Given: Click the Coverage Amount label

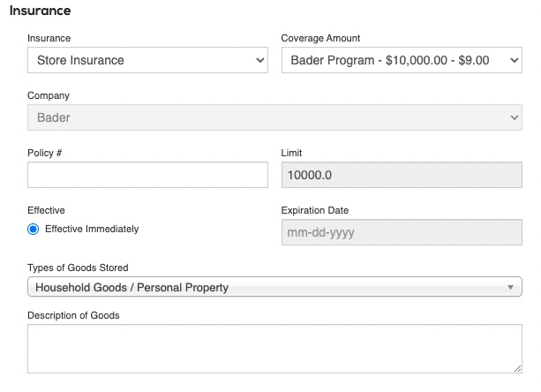Looking at the screenshot, I should 320,38.
